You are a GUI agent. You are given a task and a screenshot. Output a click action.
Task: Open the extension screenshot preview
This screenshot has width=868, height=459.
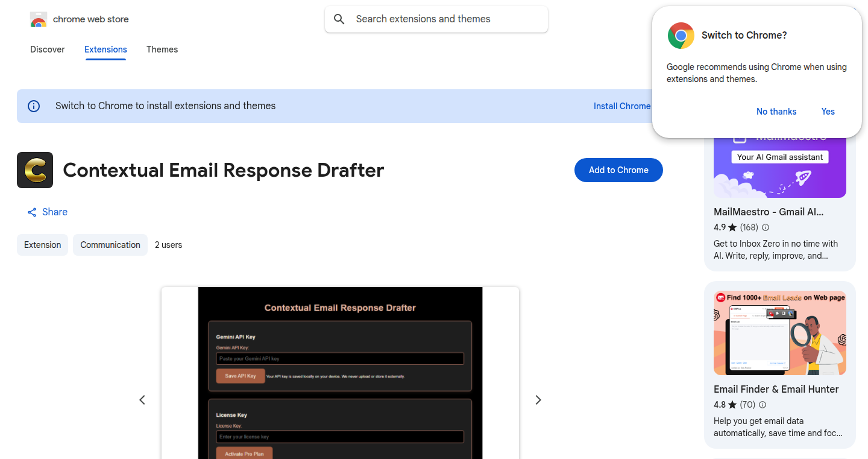pos(340,373)
